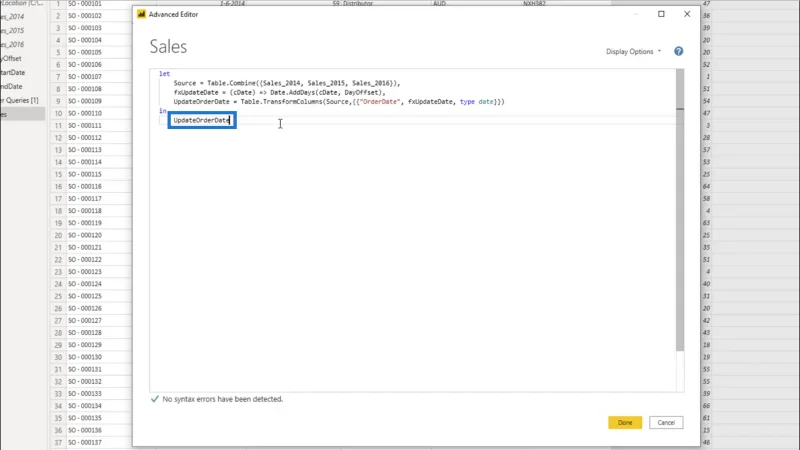The image size is (800, 450).
Task: Click the fxUpdateDate function line
Action: point(280,92)
